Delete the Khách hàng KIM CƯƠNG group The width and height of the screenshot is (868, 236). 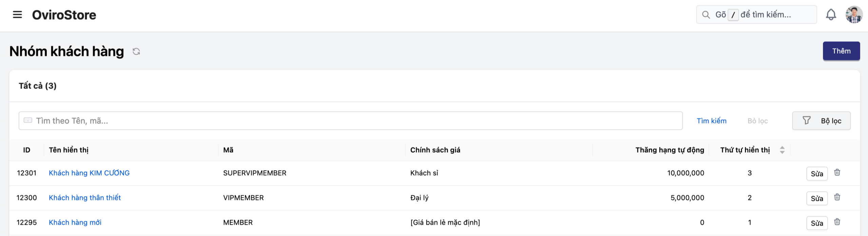click(x=837, y=173)
